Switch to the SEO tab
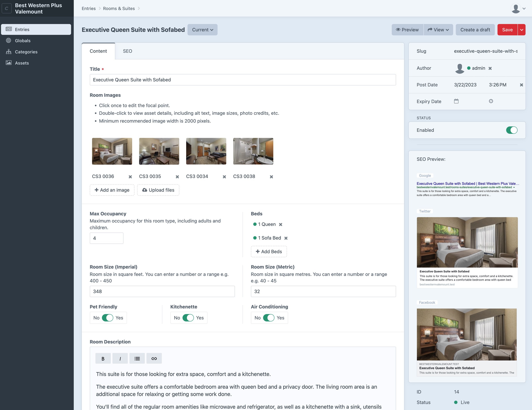Image resolution: width=532 pixels, height=410 pixels. (127, 51)
